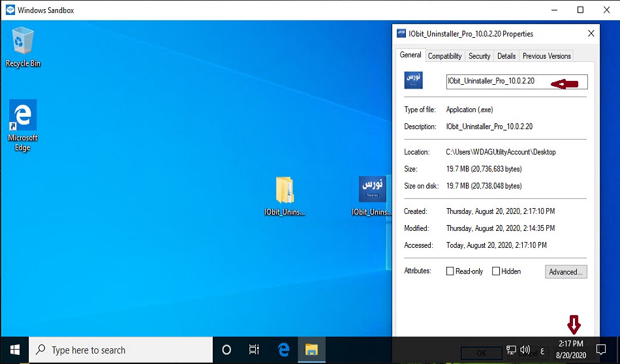The height and width of the screenshot is (364, 620).
Task: Switch to the Compatibility tab
Action: [444, 56]
